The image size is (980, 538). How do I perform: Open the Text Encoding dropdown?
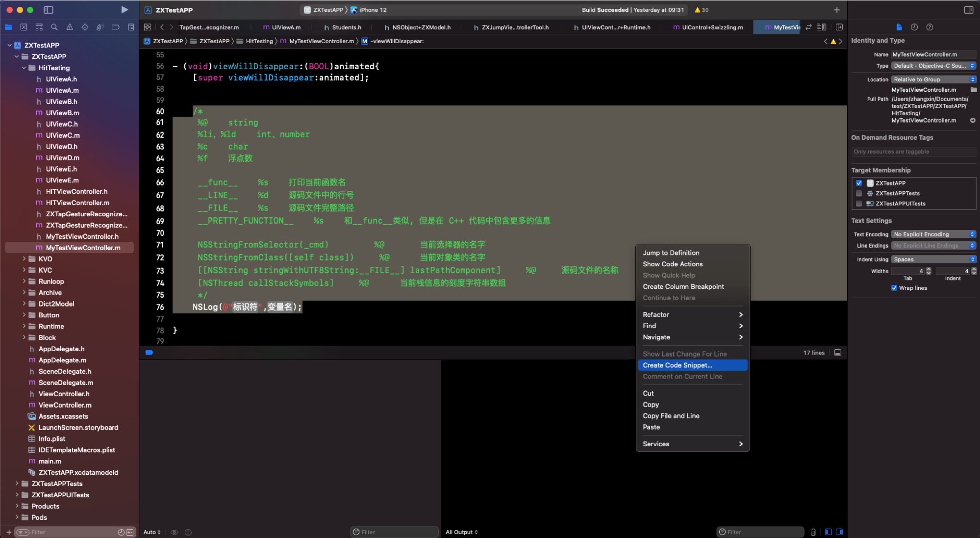click(934, 234)
